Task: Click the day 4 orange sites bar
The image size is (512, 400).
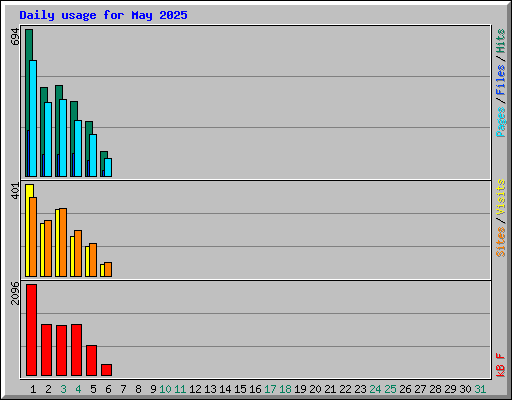Action: pyautogui.click(x=78, y=253)
